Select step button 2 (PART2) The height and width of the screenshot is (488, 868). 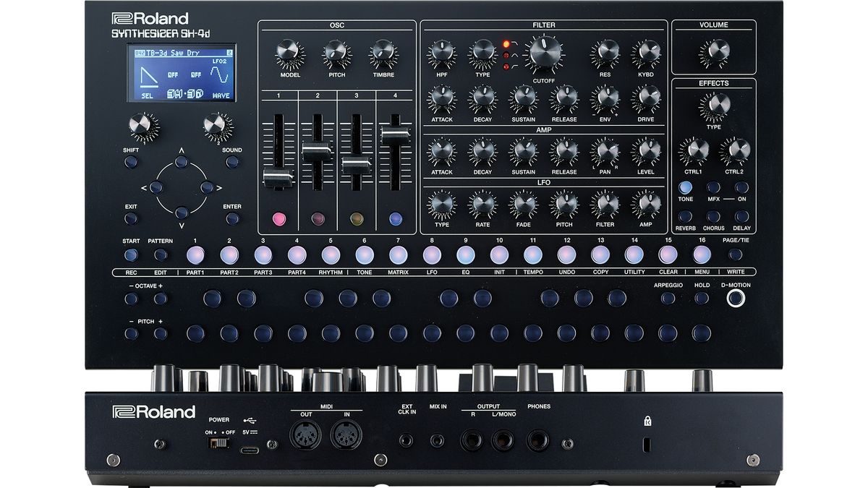coord(229,254)
